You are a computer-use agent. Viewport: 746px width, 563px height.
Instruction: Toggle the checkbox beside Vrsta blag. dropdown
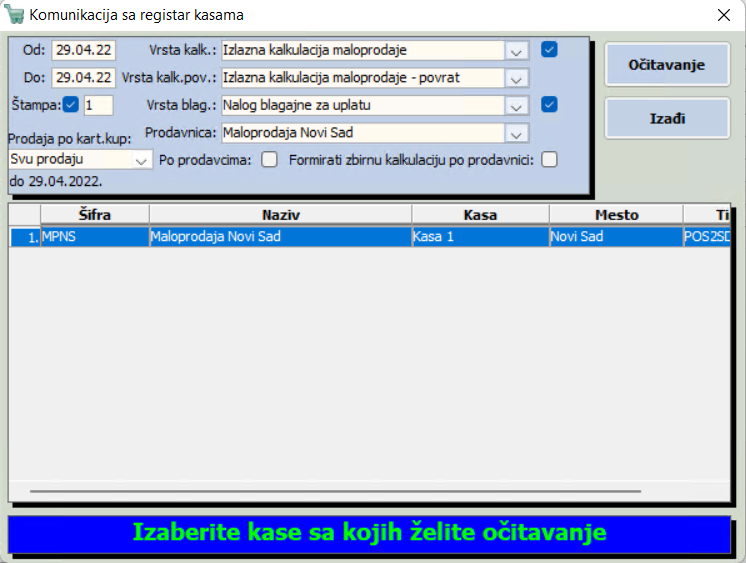(549, 104)
